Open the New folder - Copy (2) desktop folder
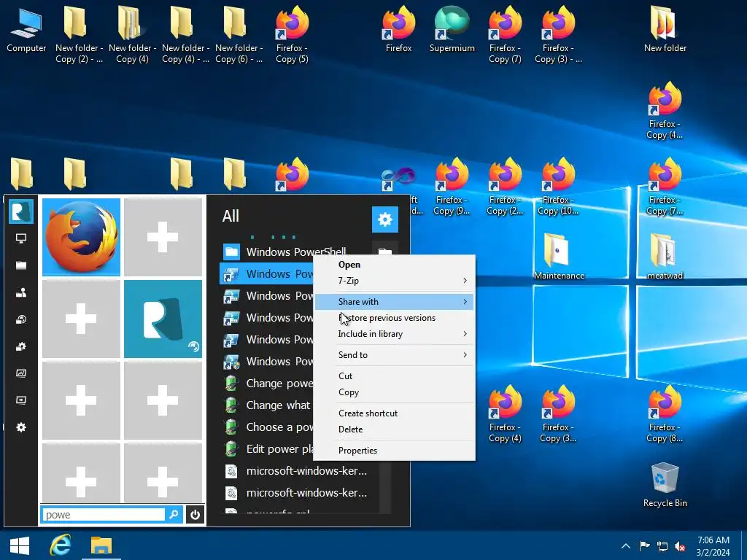 tap(79, 35)
